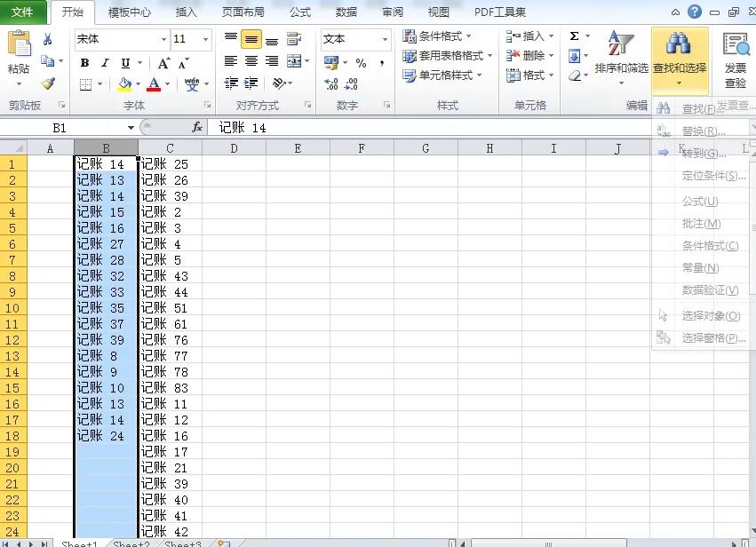Decrease indent icon

(230, 83)
